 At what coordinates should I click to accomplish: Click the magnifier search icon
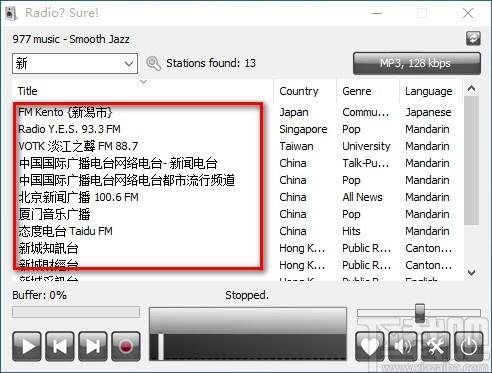click(x=153, y=63)
